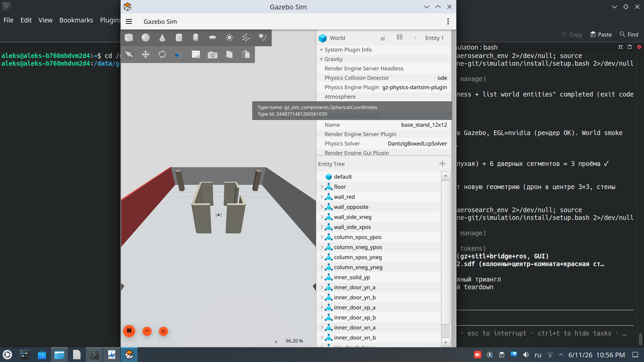This screenshot has width=644, height=362.
Task: Pause the World inspector updates
Action: point(399,37)
